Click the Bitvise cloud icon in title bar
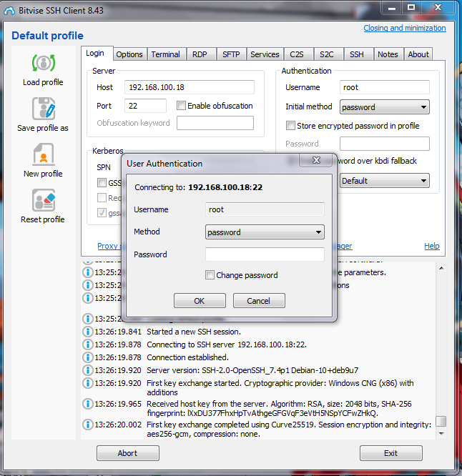This screenshot has width=462, height=476. coord(9,11)
